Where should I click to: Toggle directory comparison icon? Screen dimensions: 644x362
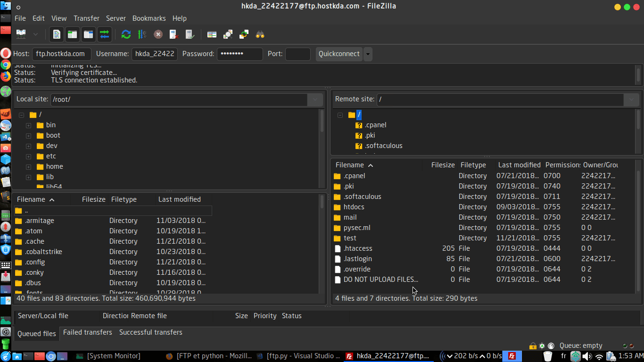(228, 34)
